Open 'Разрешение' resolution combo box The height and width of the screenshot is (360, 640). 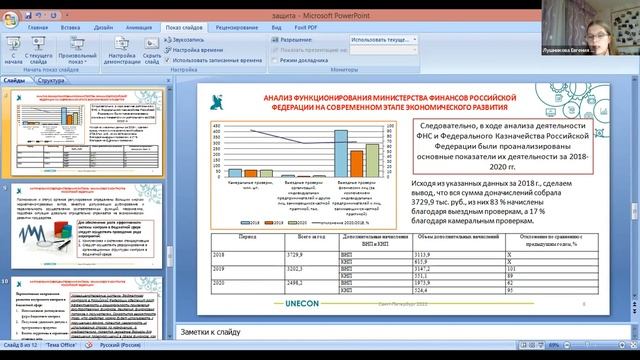[x=383, y=40]
